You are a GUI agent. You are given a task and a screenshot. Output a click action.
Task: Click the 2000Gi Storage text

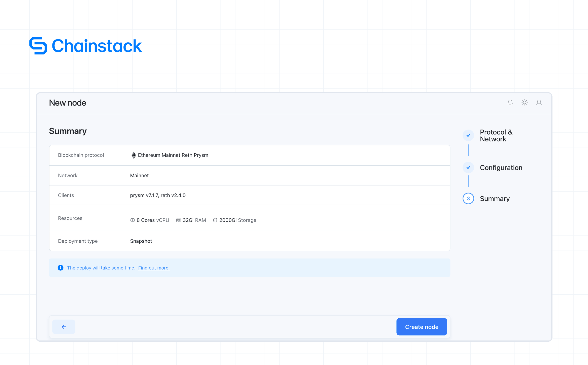pos(238,220)
